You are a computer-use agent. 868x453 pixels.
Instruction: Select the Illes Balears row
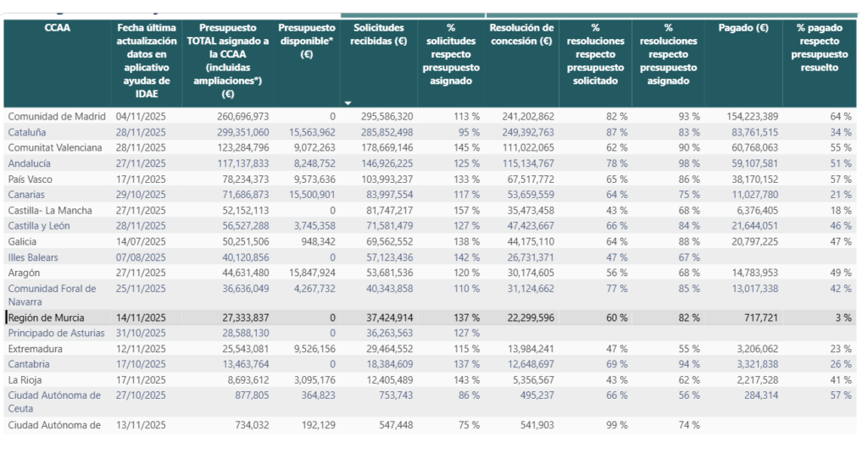[35, 257]
